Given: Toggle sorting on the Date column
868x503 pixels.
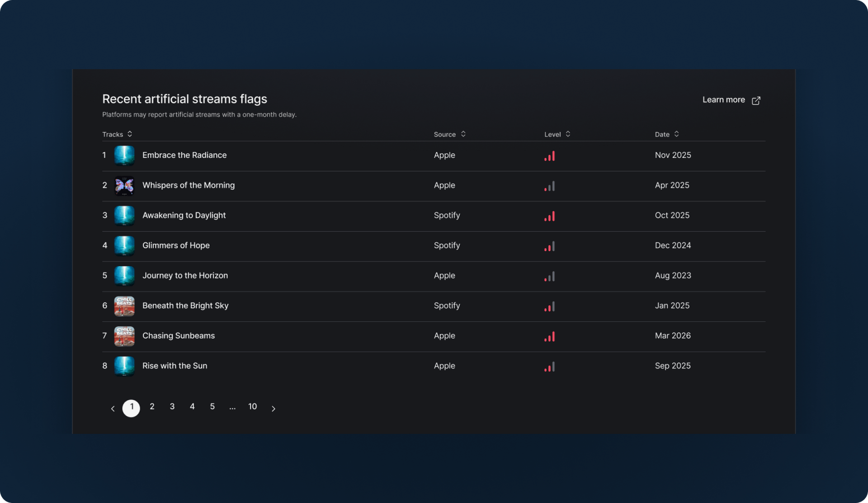Looking at the screenshot, I should coord(677,134).
